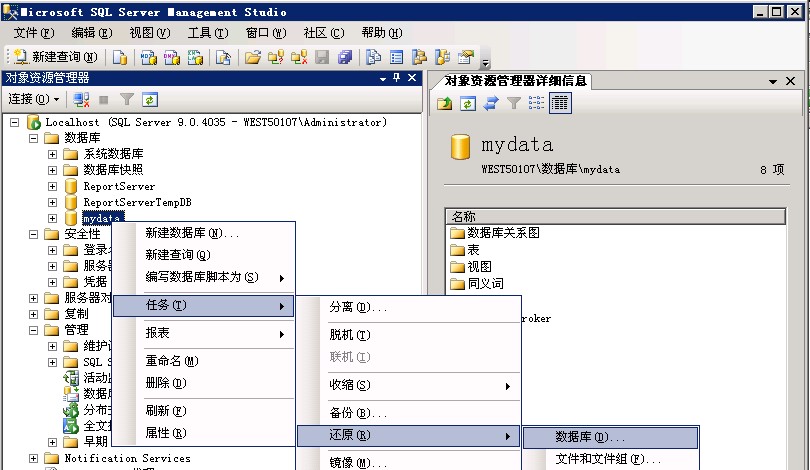Open the 工具(T) menu in menu bar
Viewport: 810px width, 470px height.
coord(207,33)
